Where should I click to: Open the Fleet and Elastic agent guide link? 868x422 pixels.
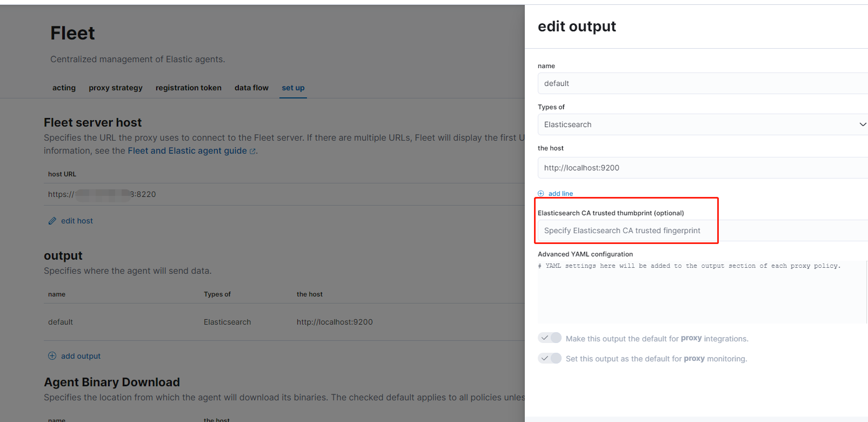[x=187, y=151]
